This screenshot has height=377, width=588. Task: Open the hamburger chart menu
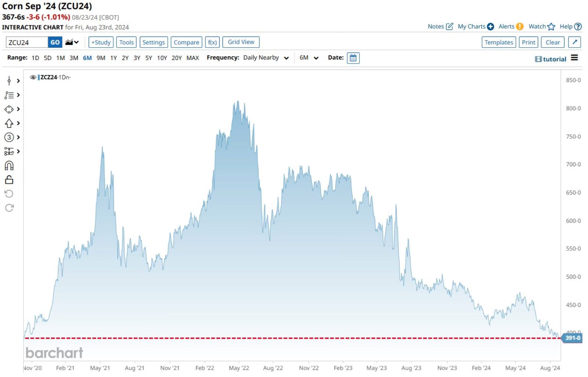[x=574, y=58]
